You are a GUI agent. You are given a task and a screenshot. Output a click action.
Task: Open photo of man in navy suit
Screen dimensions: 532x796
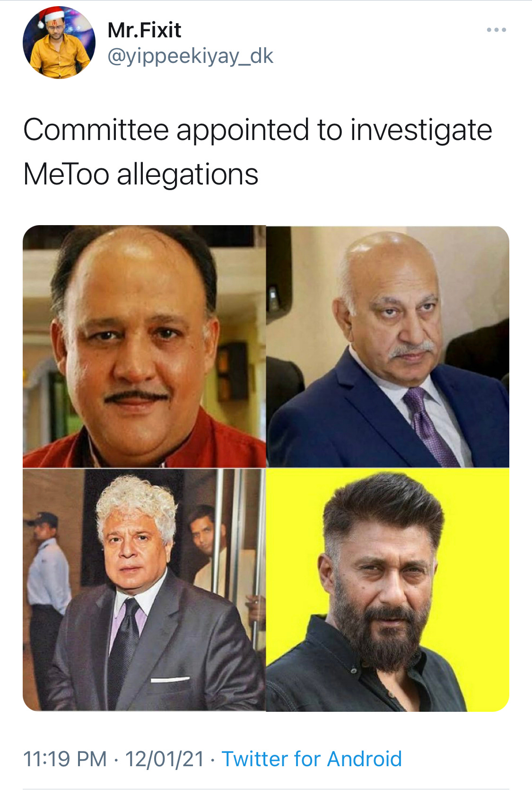[388, 346]
